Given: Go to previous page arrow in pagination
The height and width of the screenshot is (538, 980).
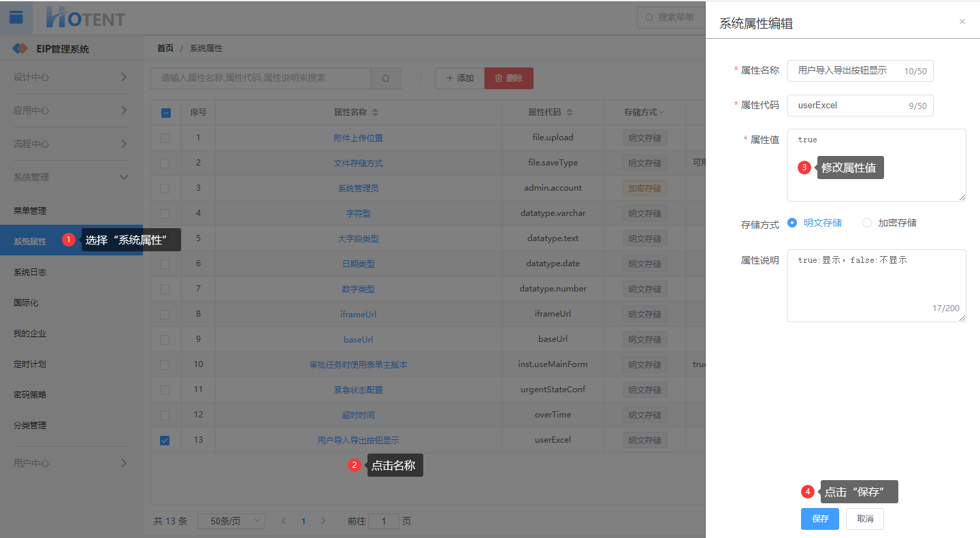Looking at the screenshot, I should pos(284,521).
